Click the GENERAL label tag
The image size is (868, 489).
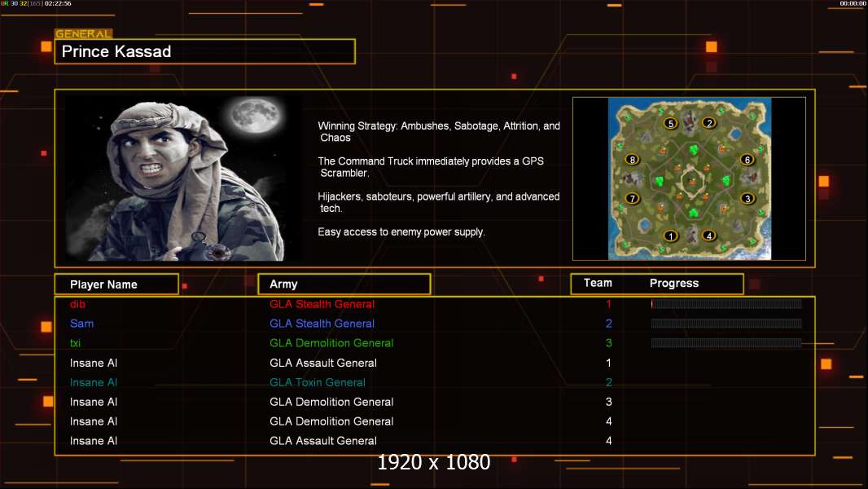click(83, 33)
